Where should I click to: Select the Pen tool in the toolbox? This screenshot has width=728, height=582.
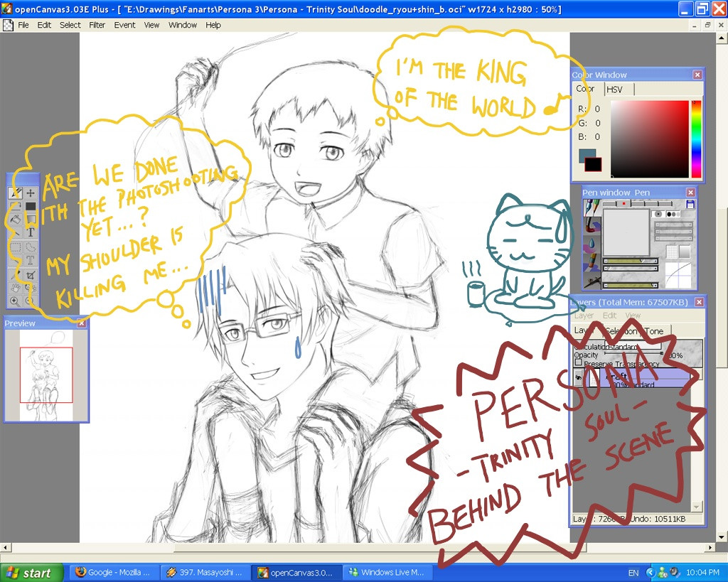click(16, 193)
